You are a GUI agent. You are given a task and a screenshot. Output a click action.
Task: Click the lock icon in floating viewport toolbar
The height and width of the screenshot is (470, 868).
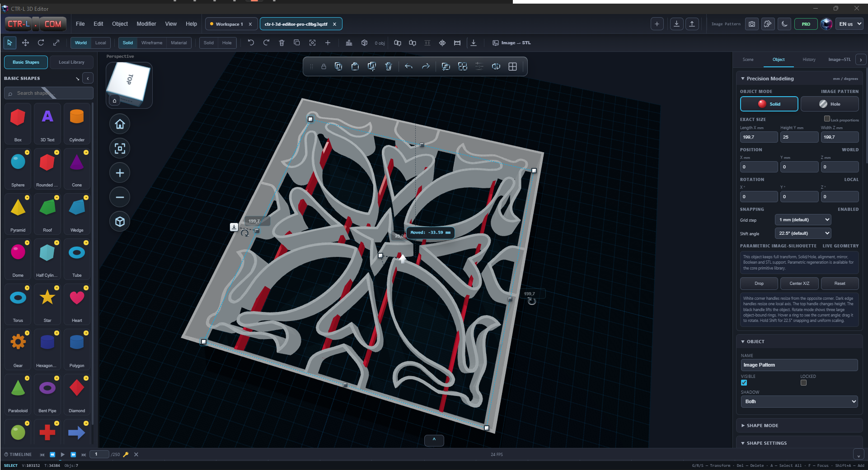tap(324, 66)
